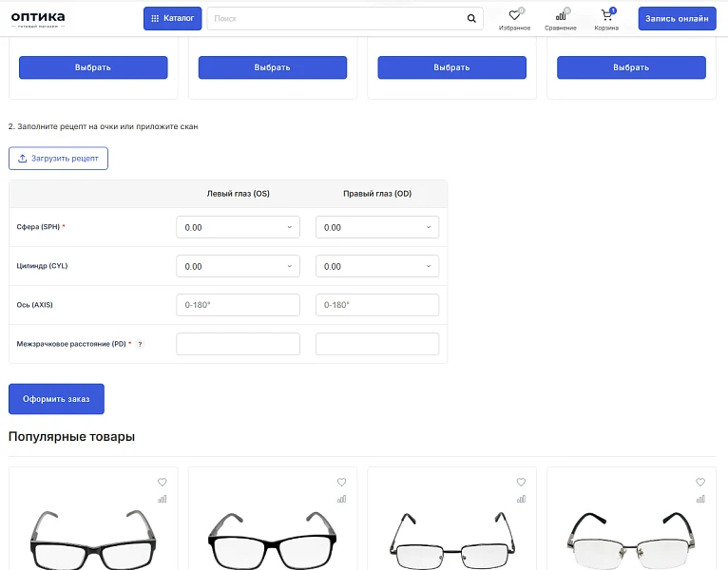Open the Каталог menu button

click(172, 19)
